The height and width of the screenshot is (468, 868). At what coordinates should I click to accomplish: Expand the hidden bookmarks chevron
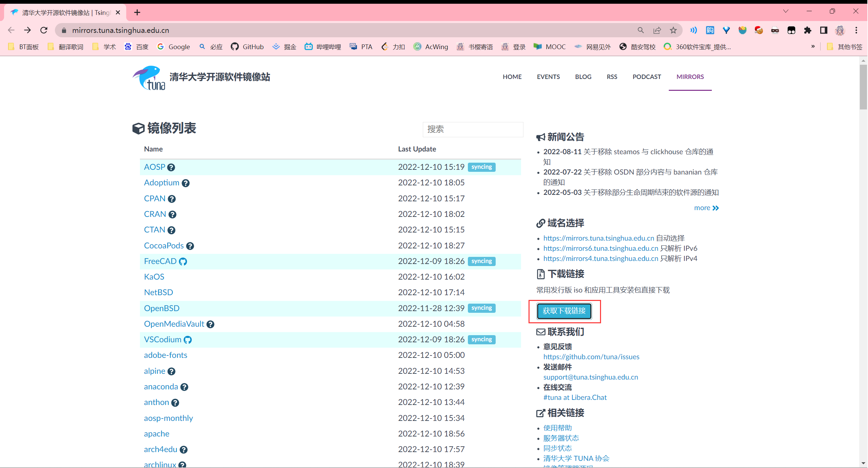tap(813, 46)
